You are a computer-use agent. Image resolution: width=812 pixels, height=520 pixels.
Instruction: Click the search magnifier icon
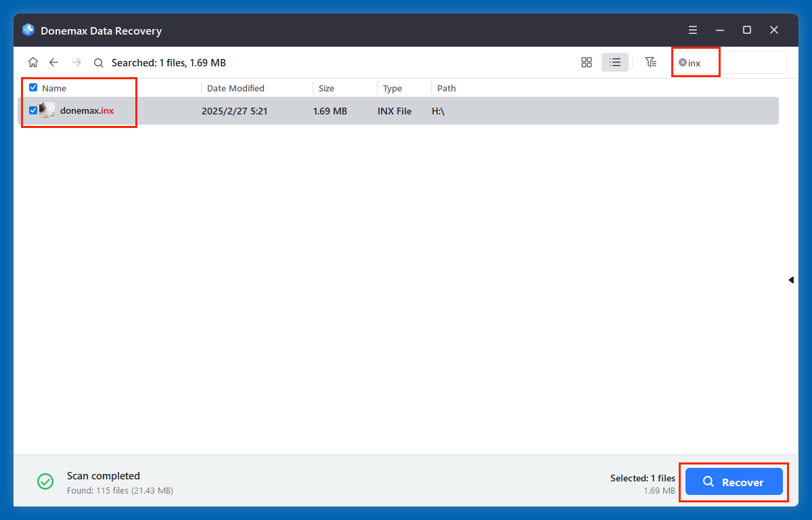(x=98, y=62)
